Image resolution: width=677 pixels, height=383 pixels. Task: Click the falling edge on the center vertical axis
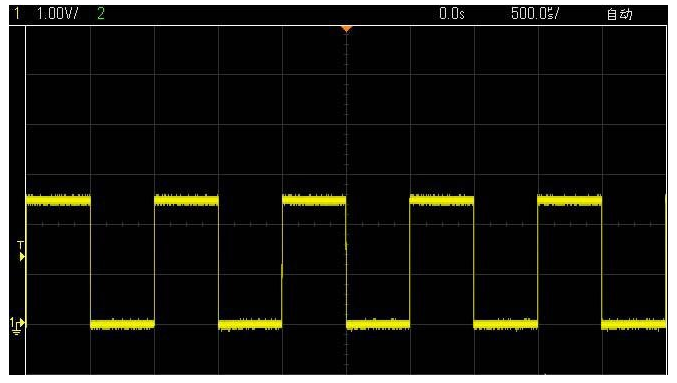[x=346, y=262]
